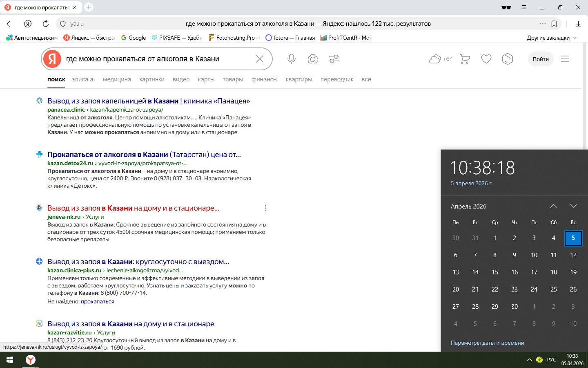588x368 pixels.
Task: Open image search by camera icon
Action: (313, 59)
